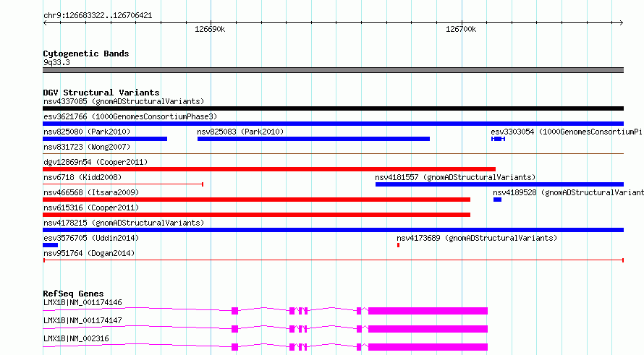Click the large last exon of NM_001174147

pos(428,329)
